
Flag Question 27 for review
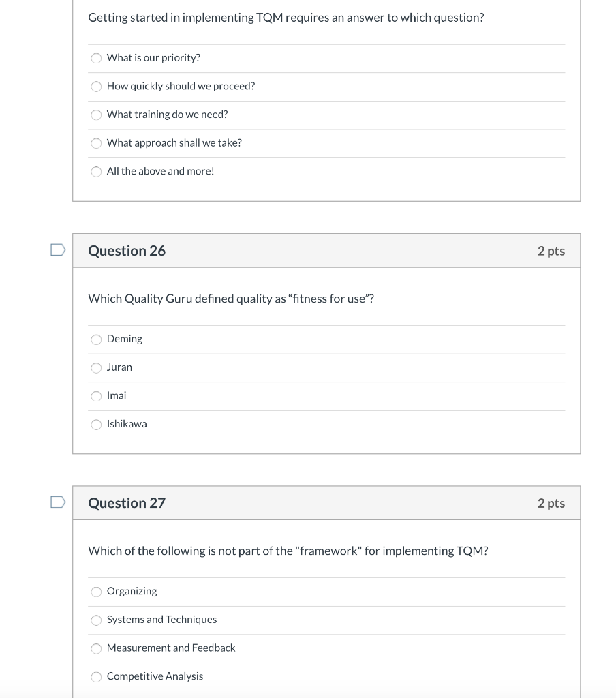pyautogui.click(x=58, y=502)
